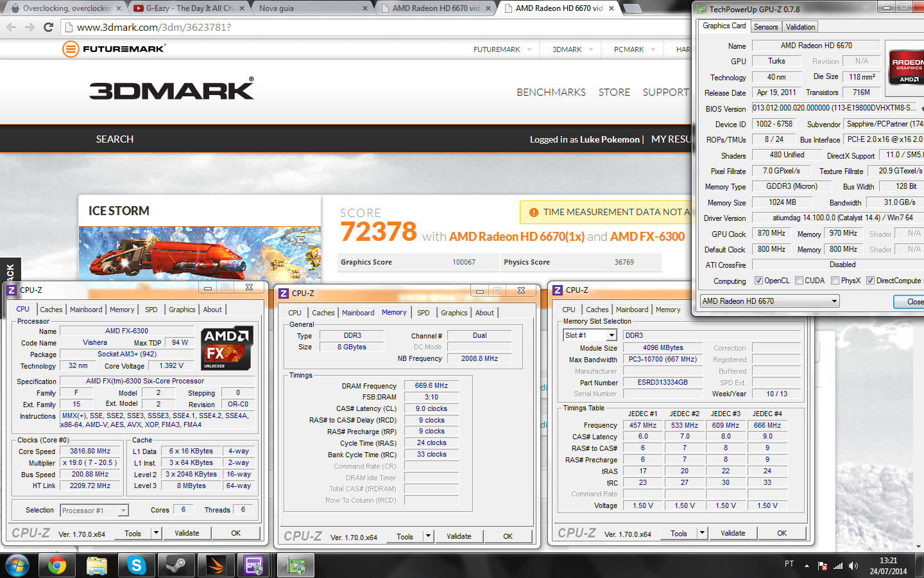The width and height of the screenshot is (924, 578).
Task: Expand Tools dropdown arrow in CPU-Z SPD window
Action: [x=703, y=533]
